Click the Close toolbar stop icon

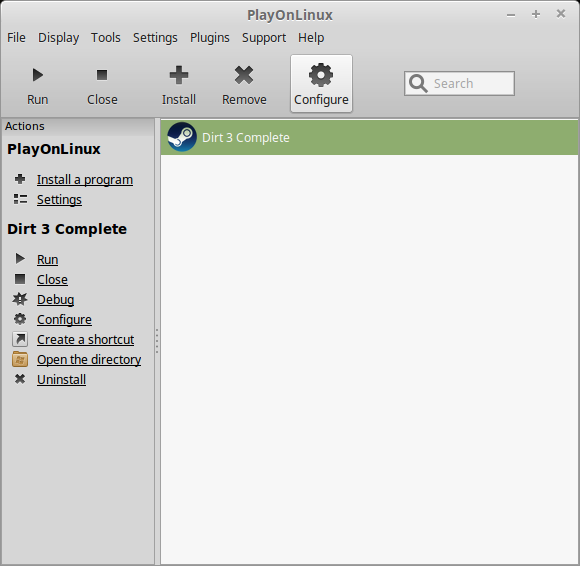[x=102, y=75]
